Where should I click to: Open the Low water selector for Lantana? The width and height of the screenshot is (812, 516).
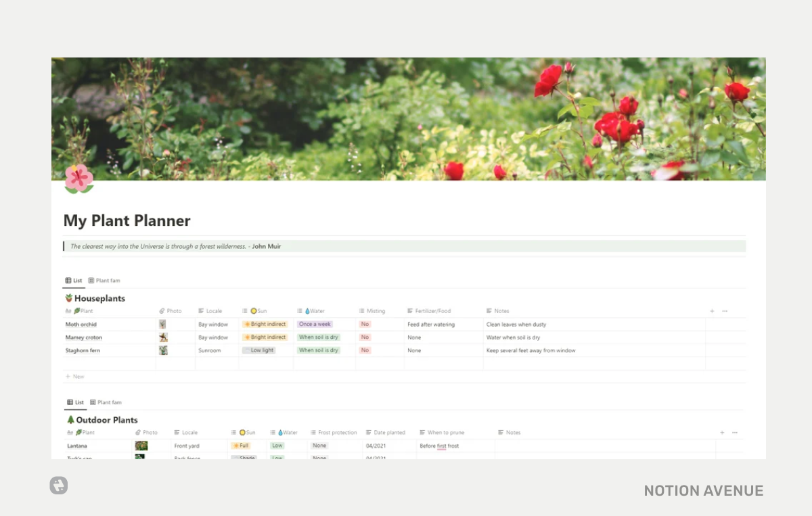pos(277,446)
